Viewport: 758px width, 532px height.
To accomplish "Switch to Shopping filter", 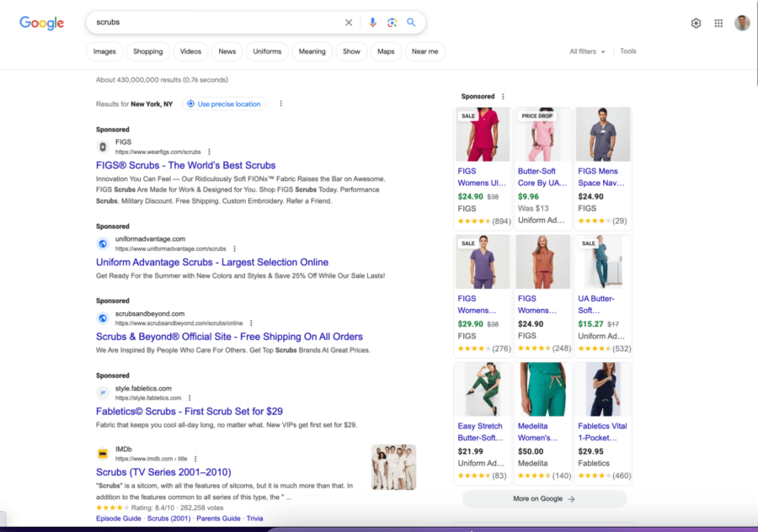I will [x=148, y=51].
